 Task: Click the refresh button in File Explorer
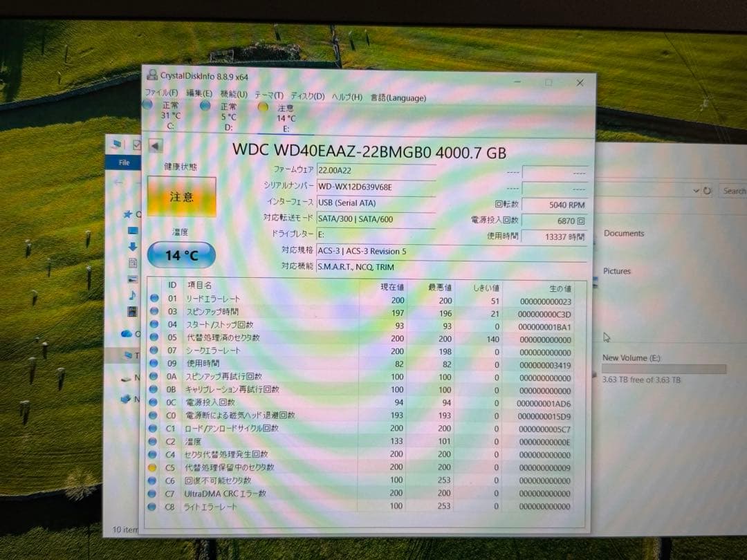708,191
